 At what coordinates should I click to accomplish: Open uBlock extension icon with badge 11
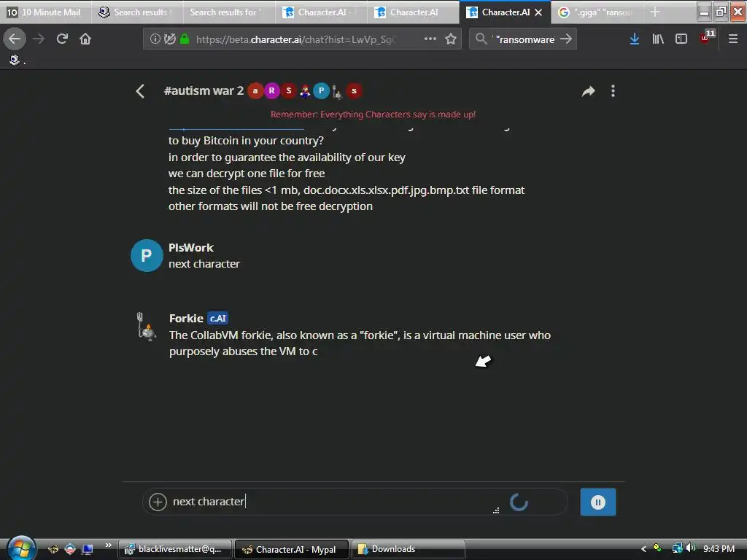(707, 38)
